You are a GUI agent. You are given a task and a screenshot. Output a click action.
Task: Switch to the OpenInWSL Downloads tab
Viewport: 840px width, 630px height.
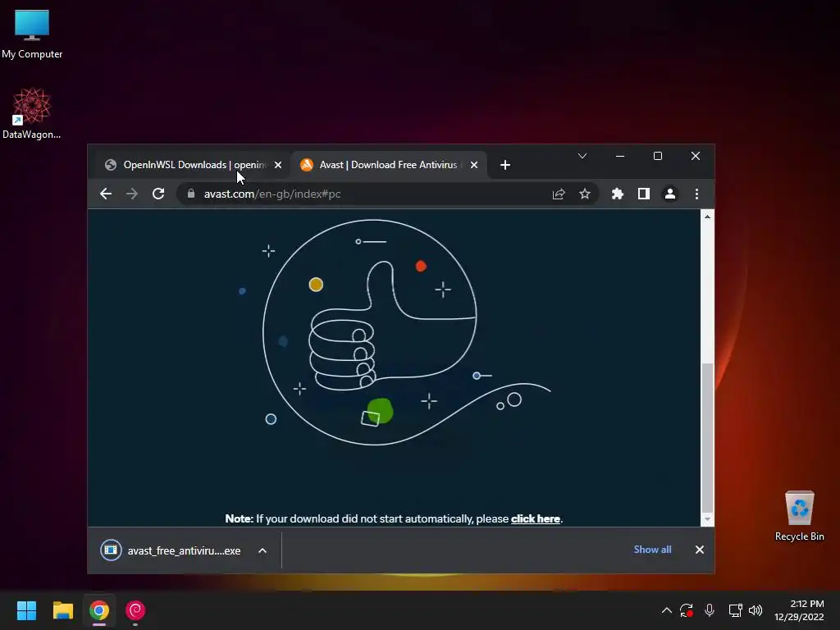coord(186,165)
